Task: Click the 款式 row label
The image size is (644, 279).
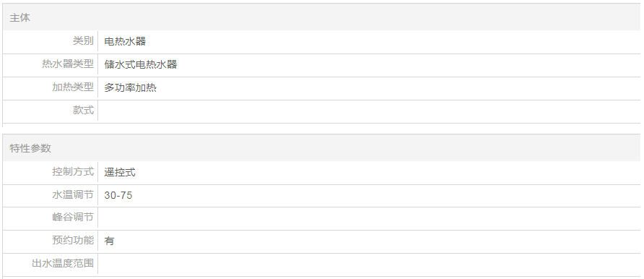Action: coord(83,110)
